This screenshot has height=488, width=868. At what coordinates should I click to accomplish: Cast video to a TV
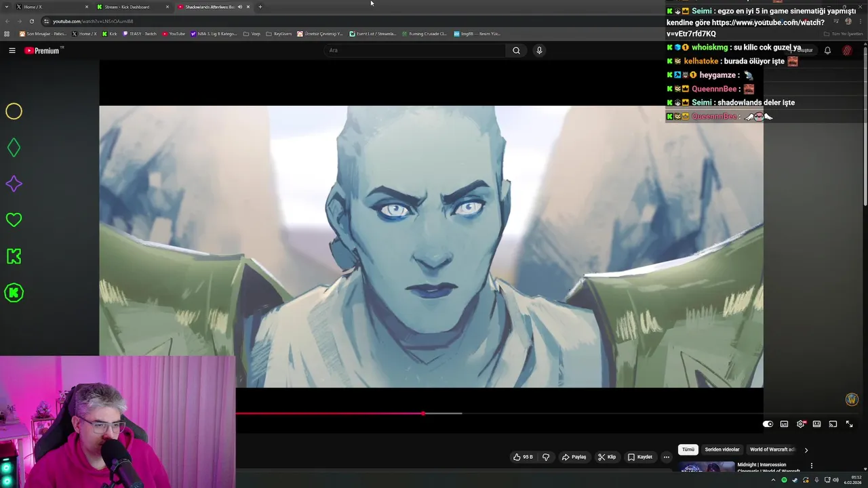[x=833, y=424]
